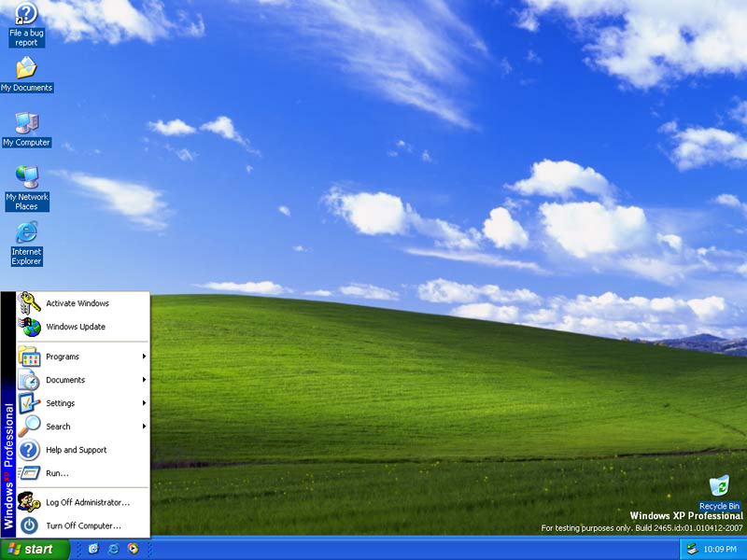
Task: Expand the Documents submenu arrow
Action: tap(144, 380)
